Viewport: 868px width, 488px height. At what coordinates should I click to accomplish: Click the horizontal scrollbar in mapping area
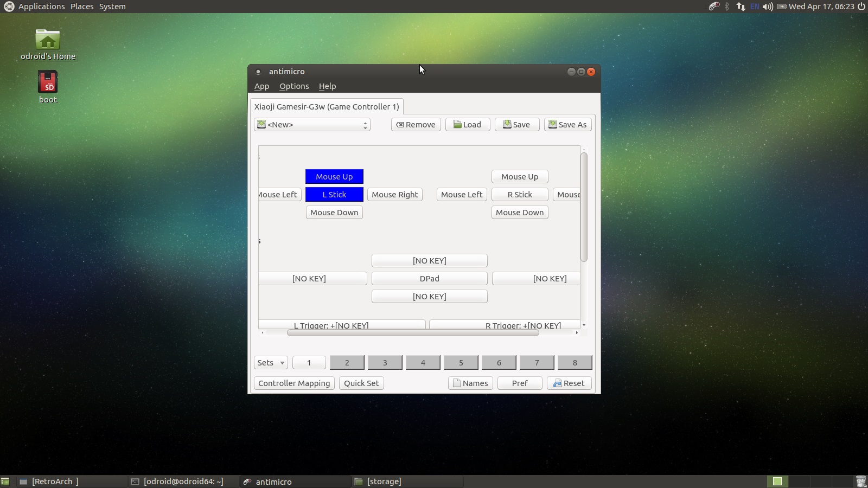[412, 333]
